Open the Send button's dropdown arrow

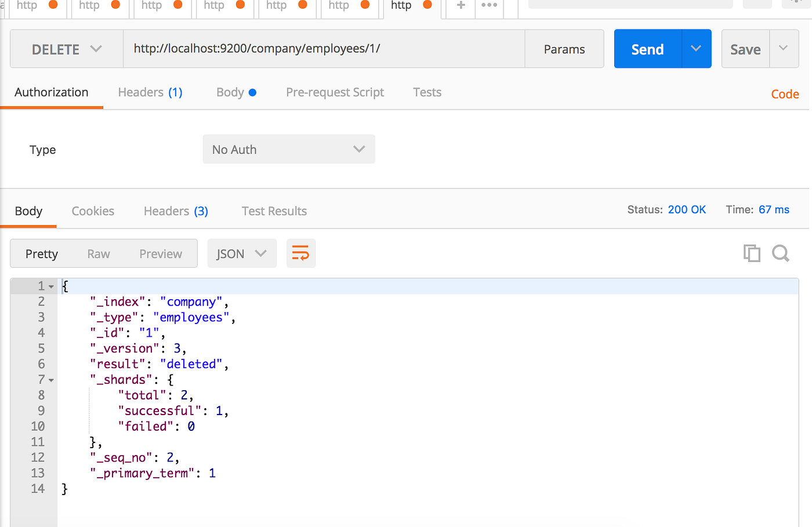click(x=695, y=49)
